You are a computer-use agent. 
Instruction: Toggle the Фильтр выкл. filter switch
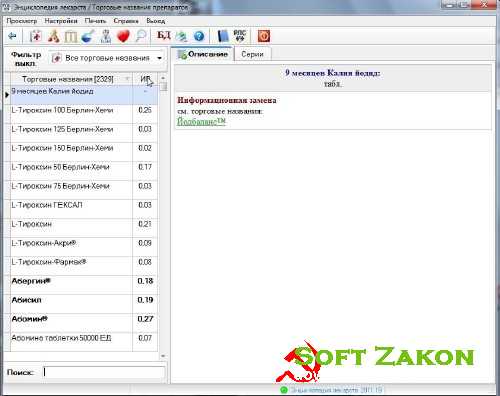click(x=26, y=59)
